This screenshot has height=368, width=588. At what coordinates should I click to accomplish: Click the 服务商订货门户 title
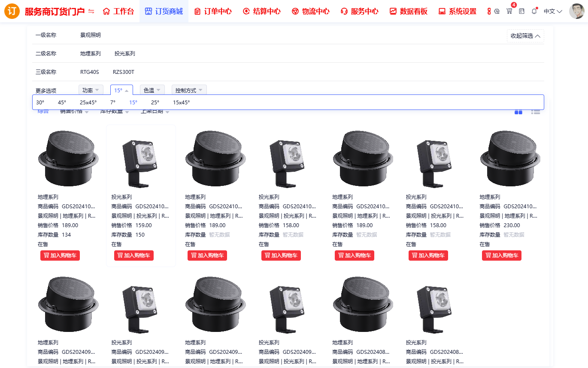point(55,12)
